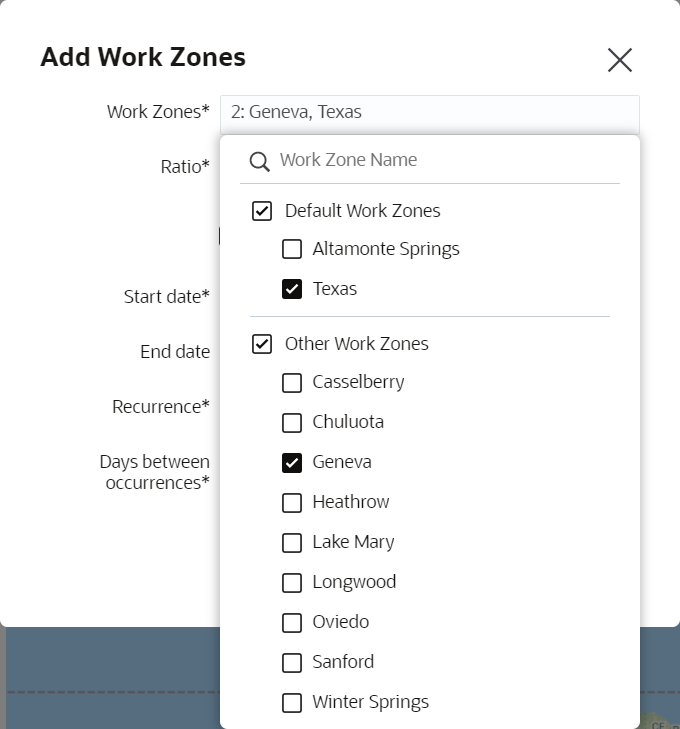Select the Oviedo checkbox

tap(292, 622)
